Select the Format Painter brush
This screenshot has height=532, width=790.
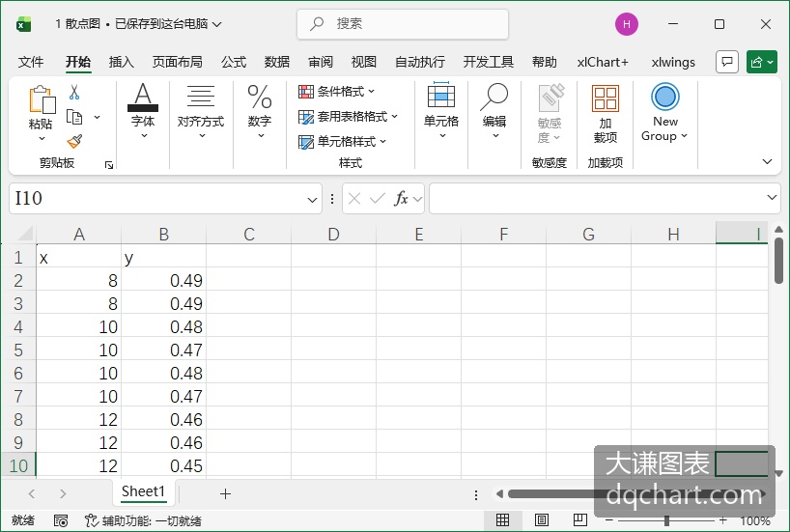click(x=74, y=141)
